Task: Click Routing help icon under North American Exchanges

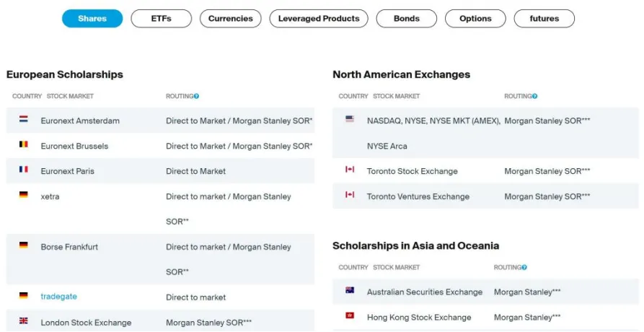Action: [x=535, y=96]
